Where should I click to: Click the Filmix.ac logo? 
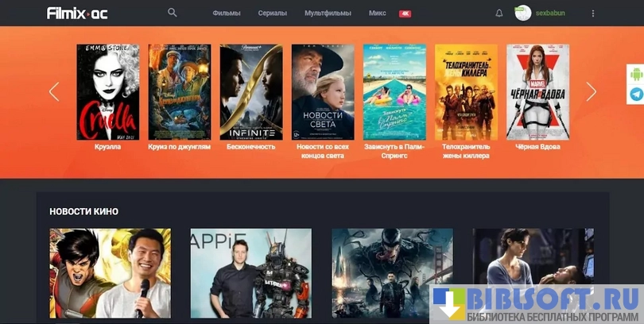pos(77,13)
